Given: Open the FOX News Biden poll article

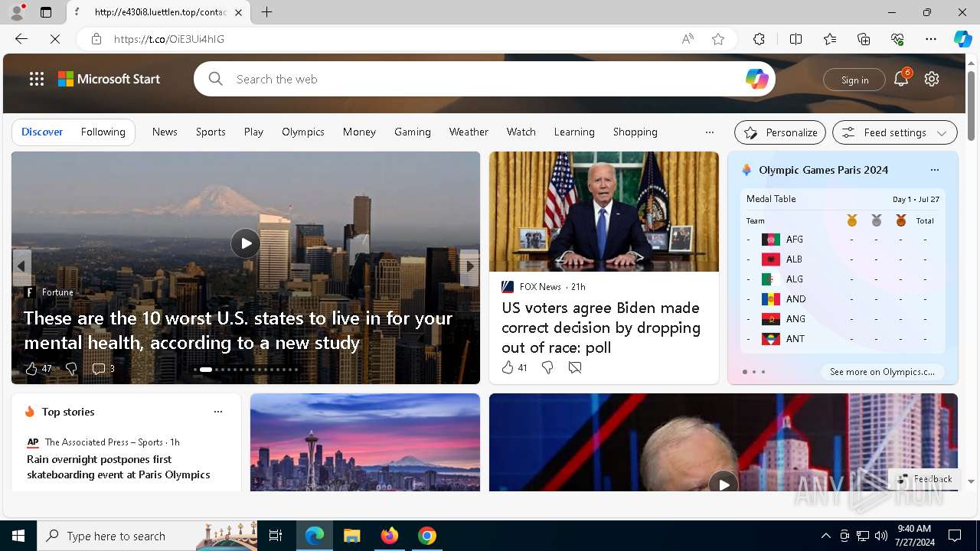Looking at the screenshot, I should (x=601, y=328).
